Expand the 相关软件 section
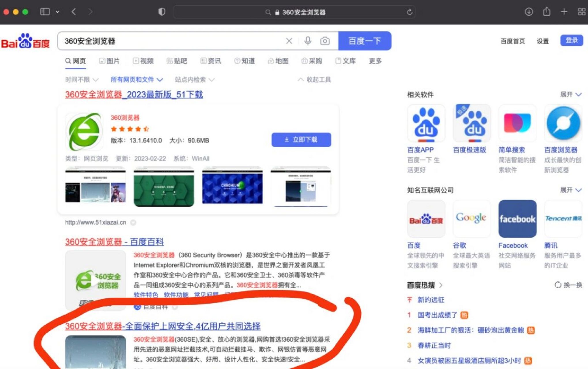The height and width of the screenshot is (369, 588). click(571, 95)
